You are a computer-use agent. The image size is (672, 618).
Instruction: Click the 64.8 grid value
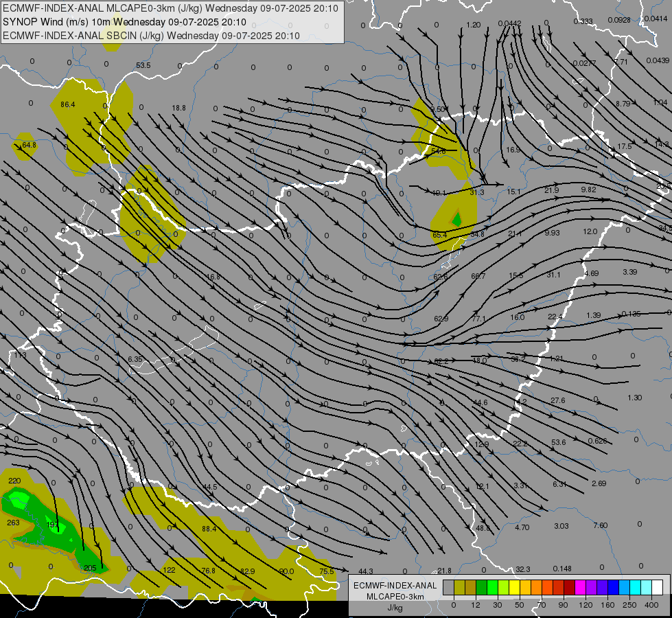pos(29,146)
